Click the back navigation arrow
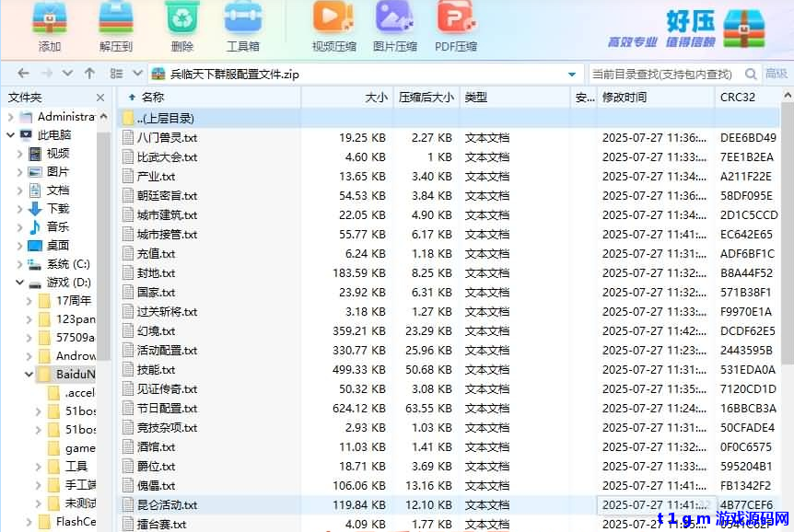Screen dimensions: 794x532 pyautogui.click(x=23, y=73)
